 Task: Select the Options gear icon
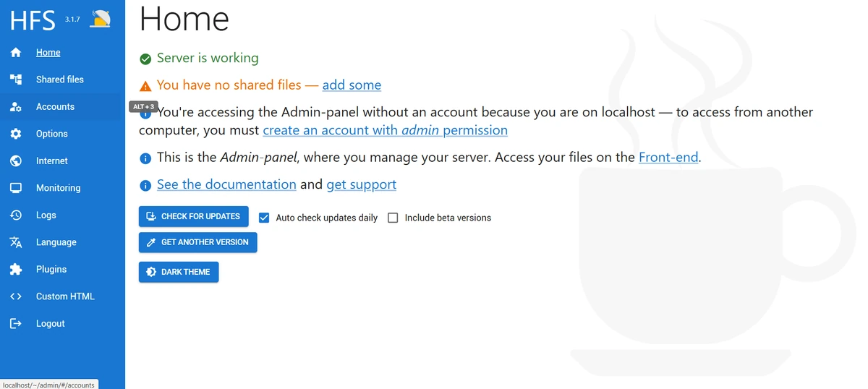click(16, 134)
